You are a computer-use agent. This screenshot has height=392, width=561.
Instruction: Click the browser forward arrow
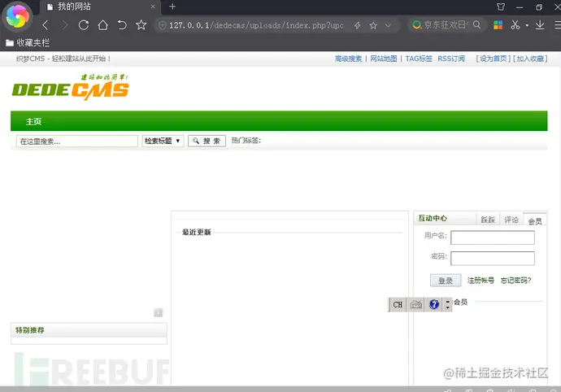[x=64, y=25]
